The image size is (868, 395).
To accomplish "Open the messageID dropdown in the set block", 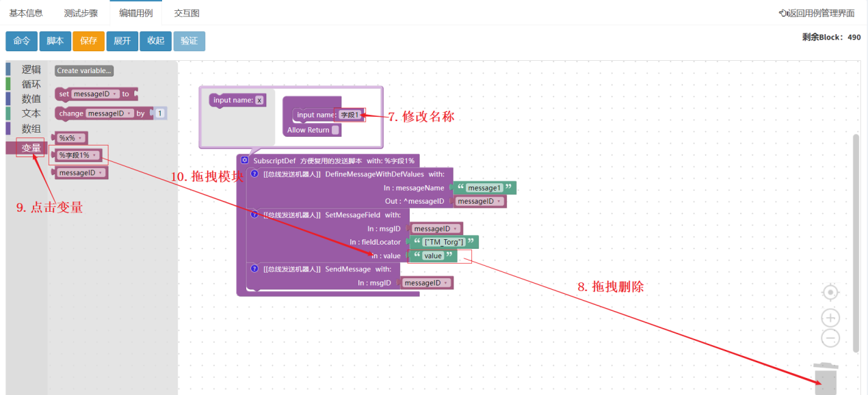I will (96, 94).
